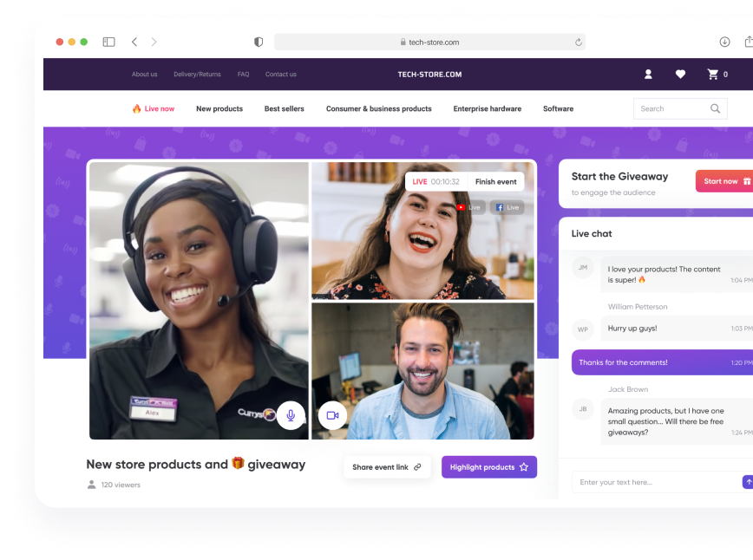Mute the microphone button on the video
753x560 pixels.
pyautogui.click(x=291, y=415)
